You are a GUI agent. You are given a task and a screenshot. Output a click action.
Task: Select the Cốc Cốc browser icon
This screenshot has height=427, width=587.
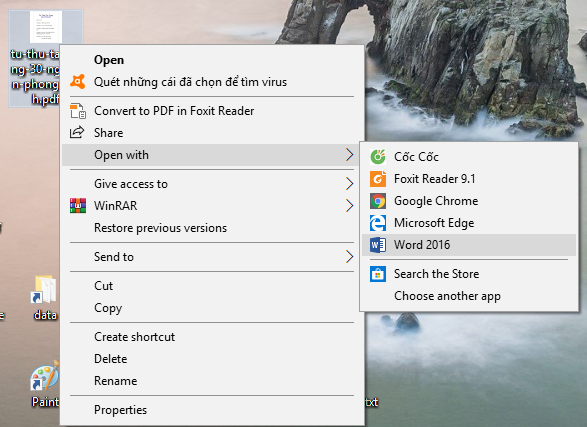(378, 156)
